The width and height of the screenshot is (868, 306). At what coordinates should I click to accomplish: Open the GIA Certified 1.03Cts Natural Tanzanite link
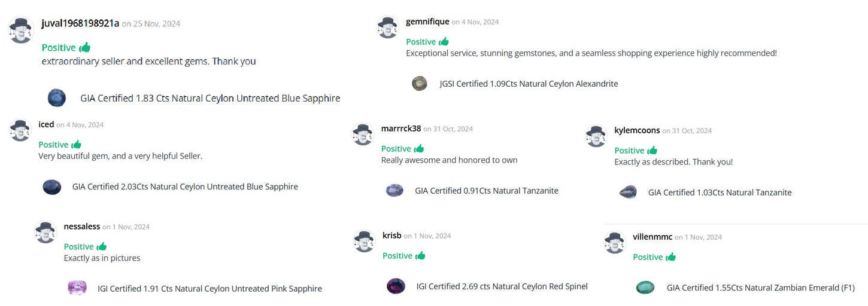(720, 192)
